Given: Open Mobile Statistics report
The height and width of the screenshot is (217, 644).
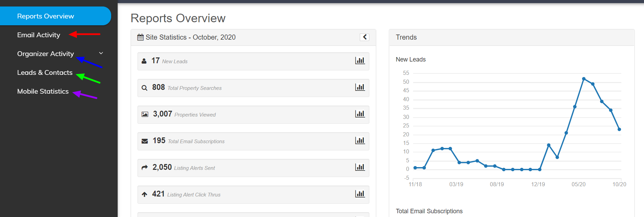Looking at the screenshot, I should click(43, 91).
